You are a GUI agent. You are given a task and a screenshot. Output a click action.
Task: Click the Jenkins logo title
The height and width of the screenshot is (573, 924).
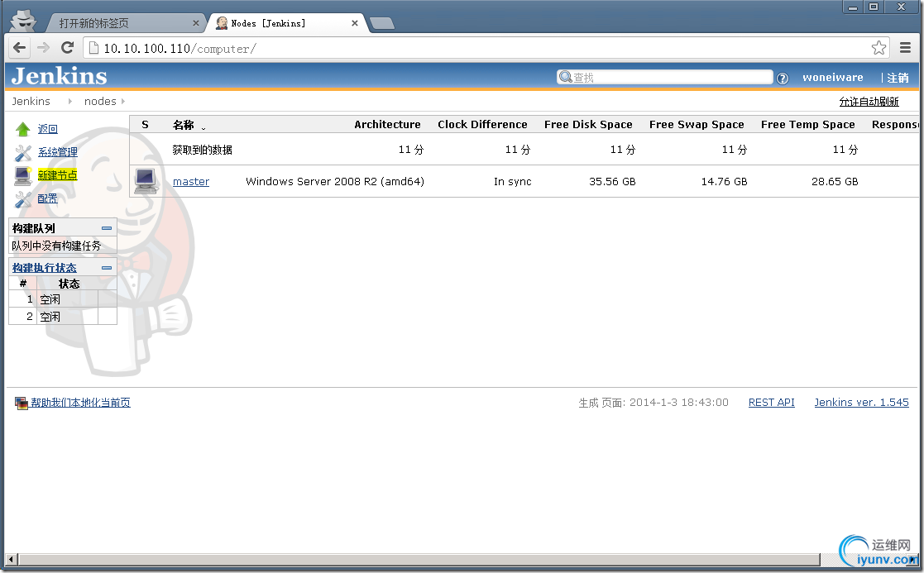click(59, 77)
